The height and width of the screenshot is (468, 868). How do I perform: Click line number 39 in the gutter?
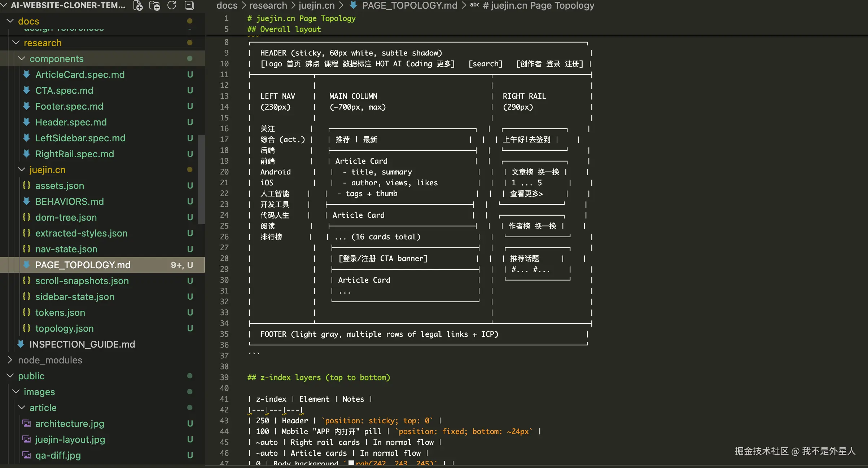(224, 377)
